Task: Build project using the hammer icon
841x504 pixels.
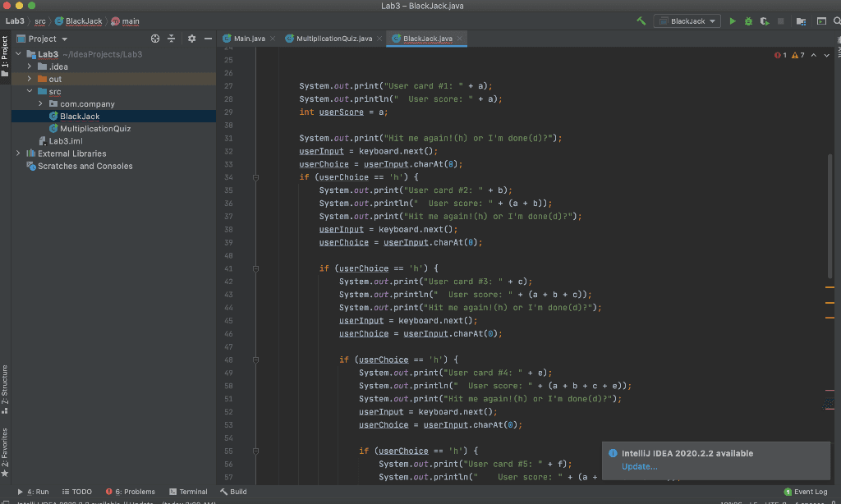Action: pos(641,21)
